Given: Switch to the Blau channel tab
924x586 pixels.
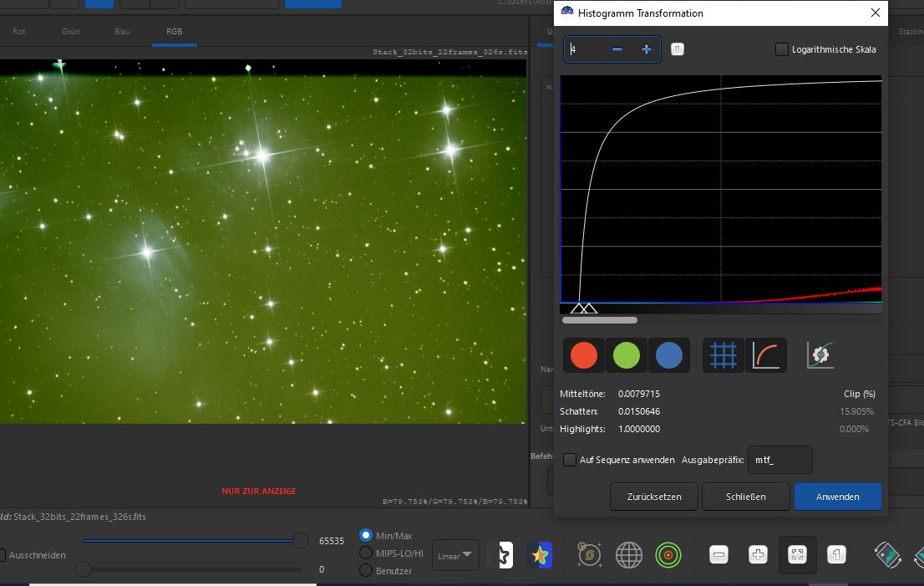Looking at the screenshot, I should click(122, 31).
